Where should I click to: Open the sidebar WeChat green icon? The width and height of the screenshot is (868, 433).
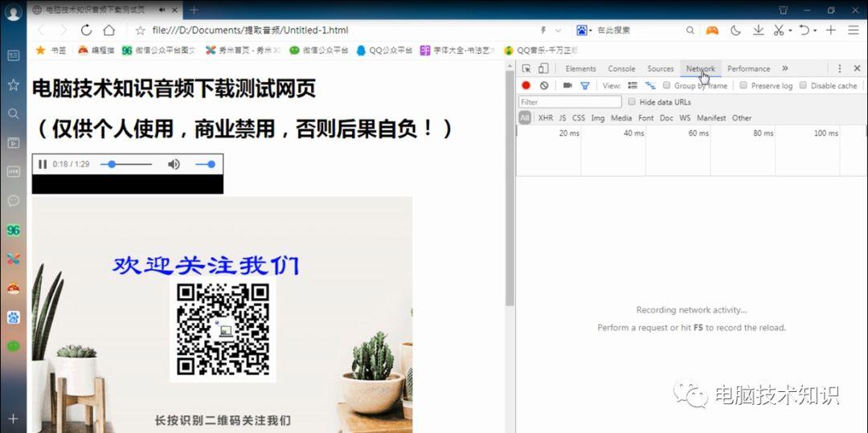[14, 346]
